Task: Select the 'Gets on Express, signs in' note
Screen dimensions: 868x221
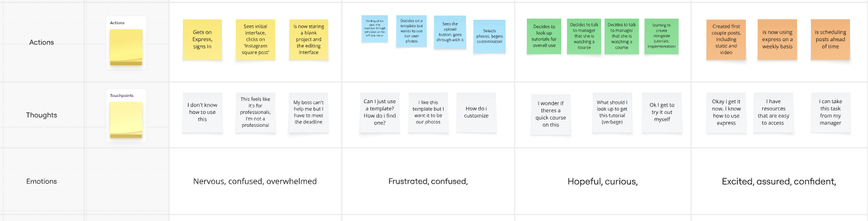Action: [x=202, y=39]
